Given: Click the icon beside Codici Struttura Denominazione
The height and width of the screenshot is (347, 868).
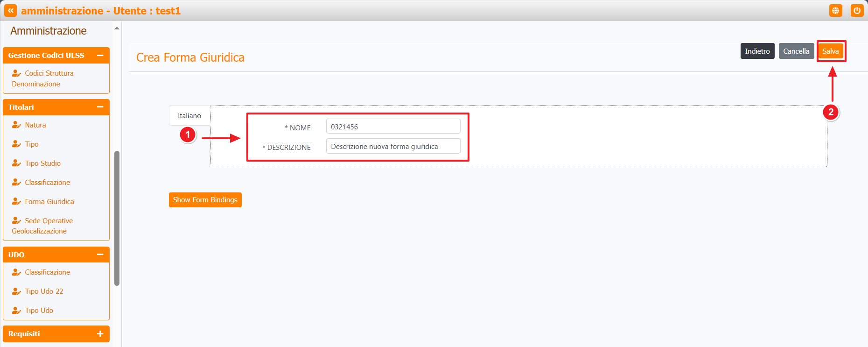Looking at the screenshot, I should click(16, 73).
